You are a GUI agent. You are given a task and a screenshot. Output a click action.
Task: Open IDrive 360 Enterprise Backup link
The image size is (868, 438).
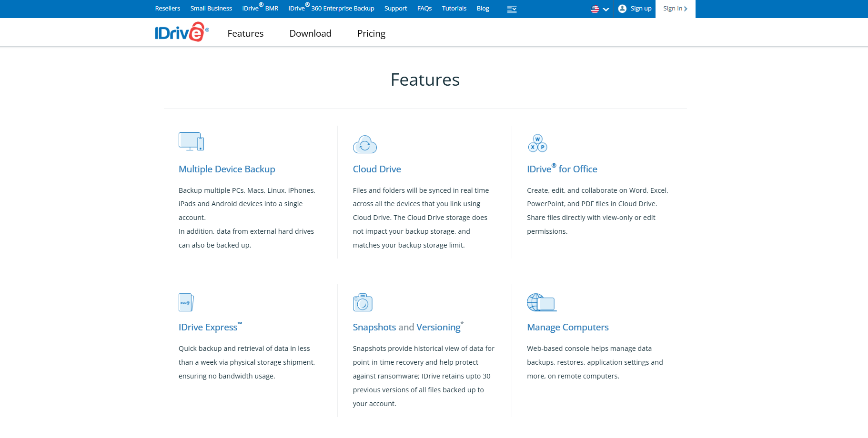click(331, 8)
